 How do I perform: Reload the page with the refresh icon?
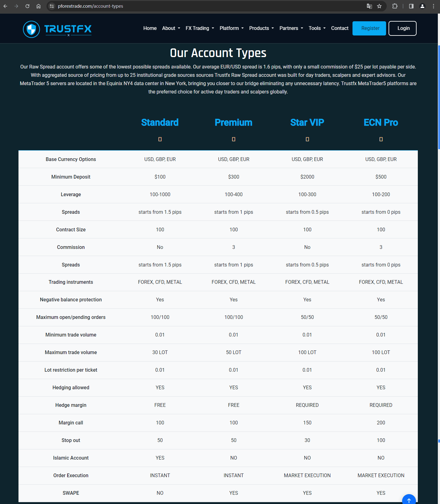point(27,6)
